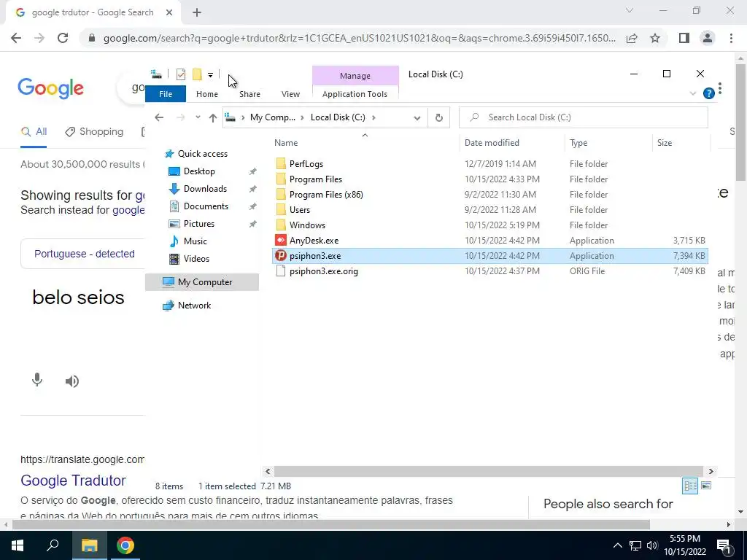747x560 pixels.
Task: Sort files by Date modified column
Action: (x=492, y=142)
